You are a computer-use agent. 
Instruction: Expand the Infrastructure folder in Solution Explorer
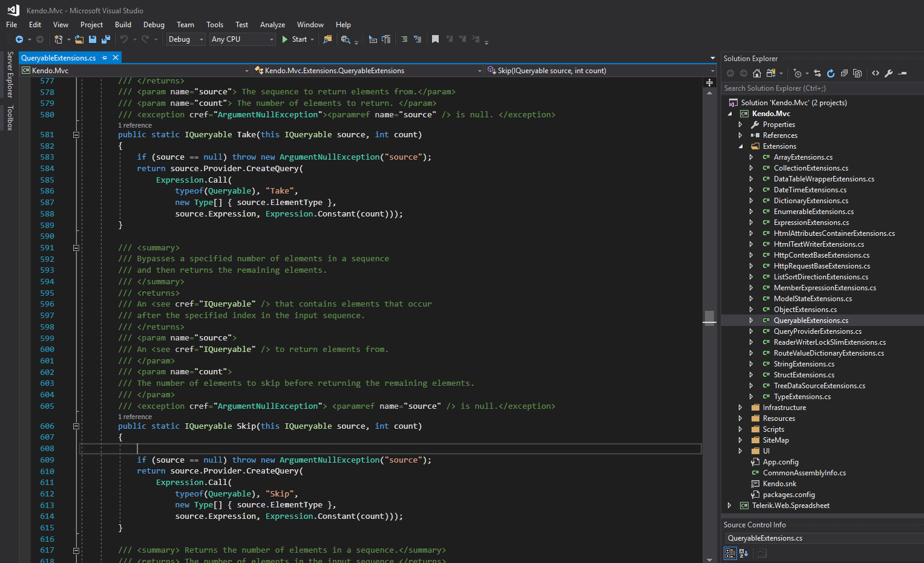coord(740,408)
